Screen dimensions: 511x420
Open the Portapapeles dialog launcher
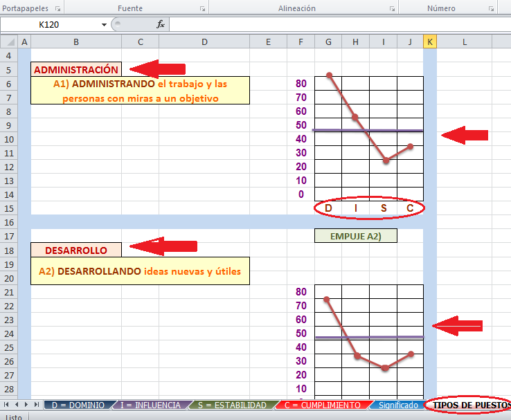coord(57,9)
